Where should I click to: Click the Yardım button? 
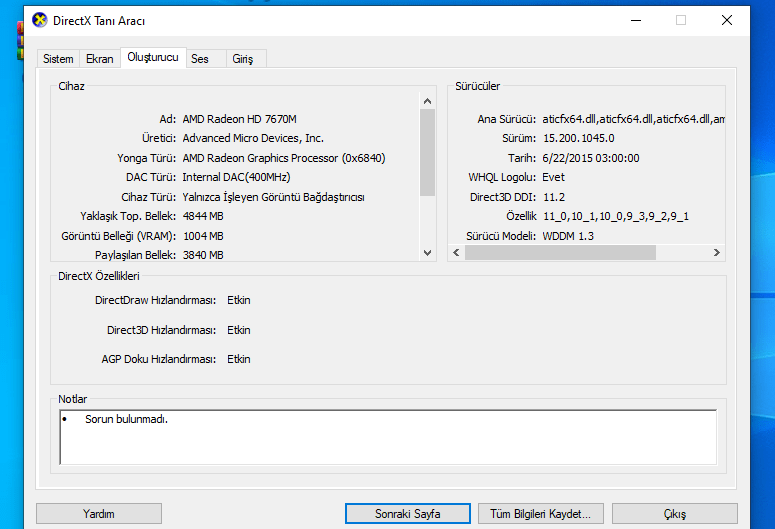pyautogui.click(x=99, y=514)
